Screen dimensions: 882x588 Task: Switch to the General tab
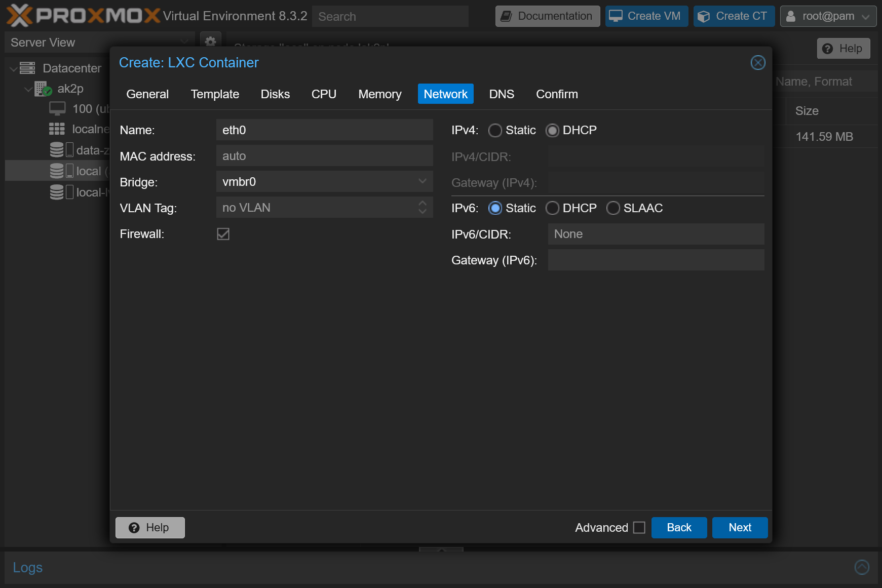point(147,94)
